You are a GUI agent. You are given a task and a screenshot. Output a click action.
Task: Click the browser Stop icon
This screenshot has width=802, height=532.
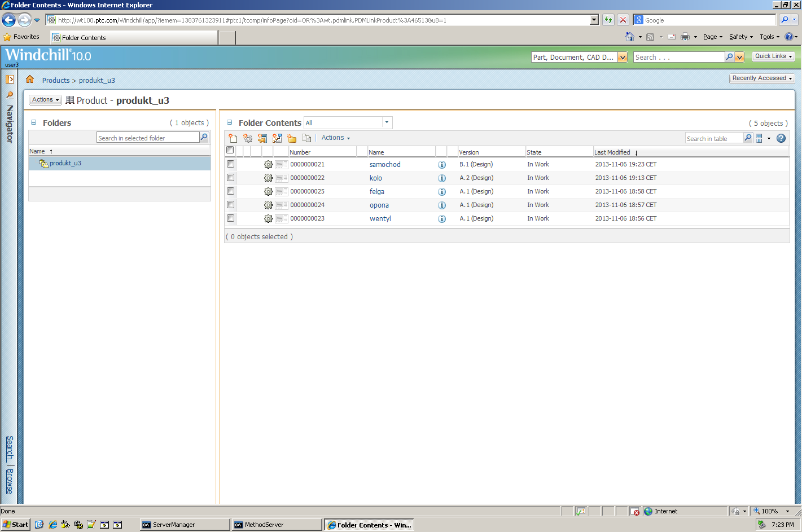point(623,20)
